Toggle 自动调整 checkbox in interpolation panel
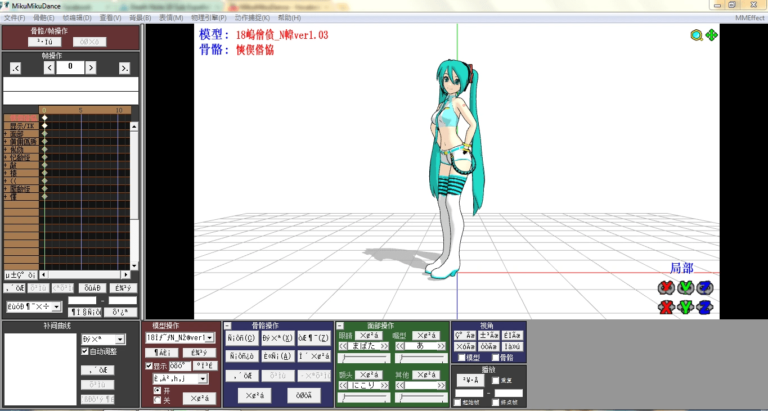Viewport: 768px width, 411px height. (85, 351)
